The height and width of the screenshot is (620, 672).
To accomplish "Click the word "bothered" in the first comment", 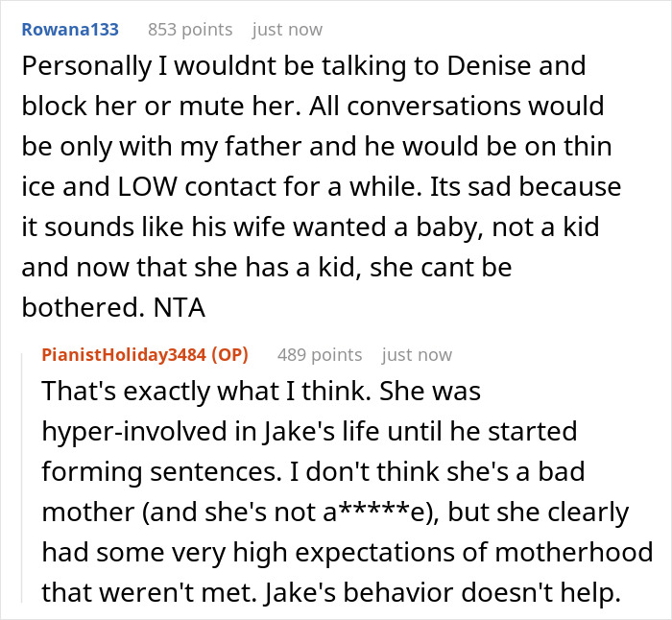I will tap(71, 306).
